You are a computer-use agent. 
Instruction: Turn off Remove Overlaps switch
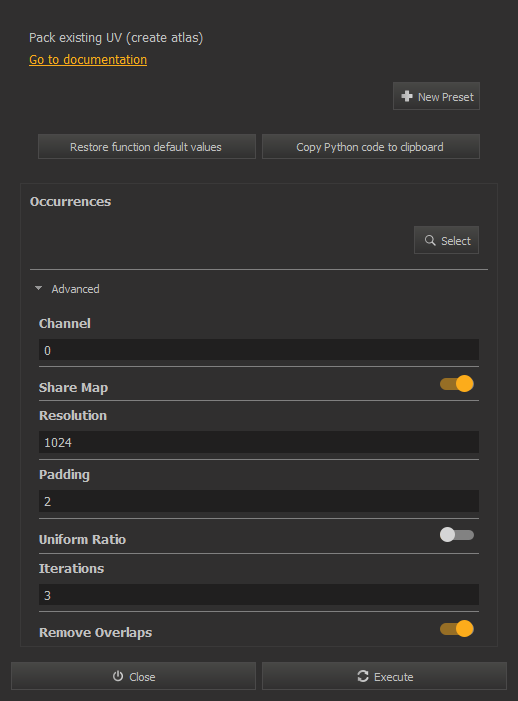point(457,629)
